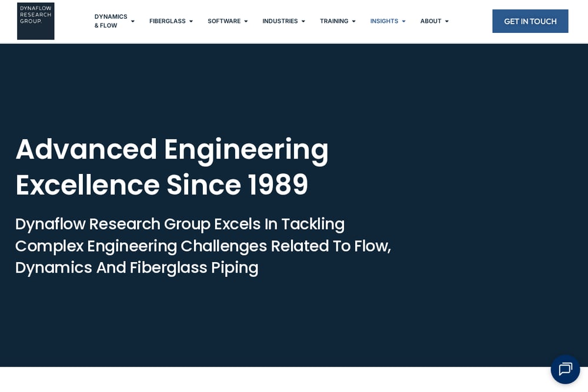Expand the About dropdown arrow
588x392 pixels.
pyautogui.click(x=447, y=21)
